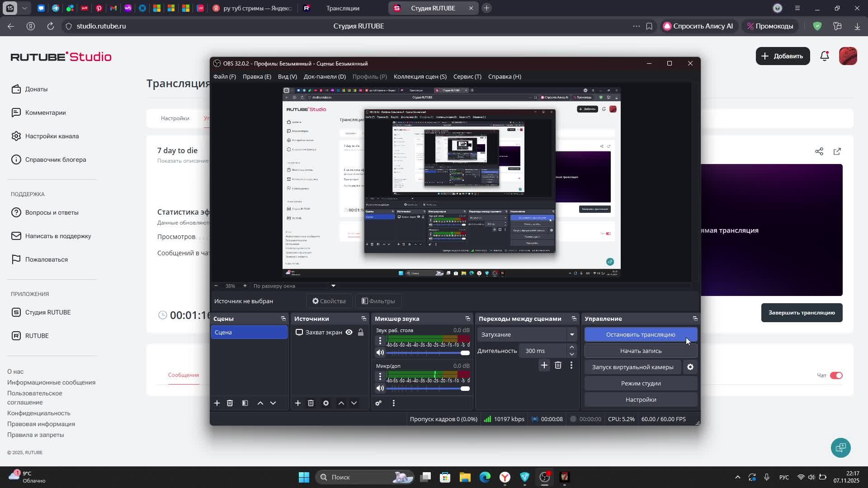This screenshot has width=868, height=488.
Task: Add a new scene in Scenes dock
Action: coord(217,403)
